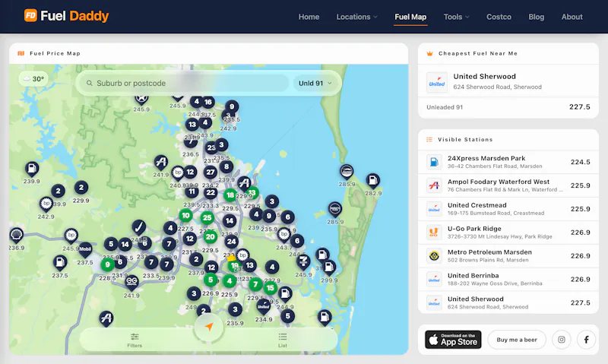Select Metro Petroleum Marsden station row
This screenshot has width=608, height=364.
point(508,256)
